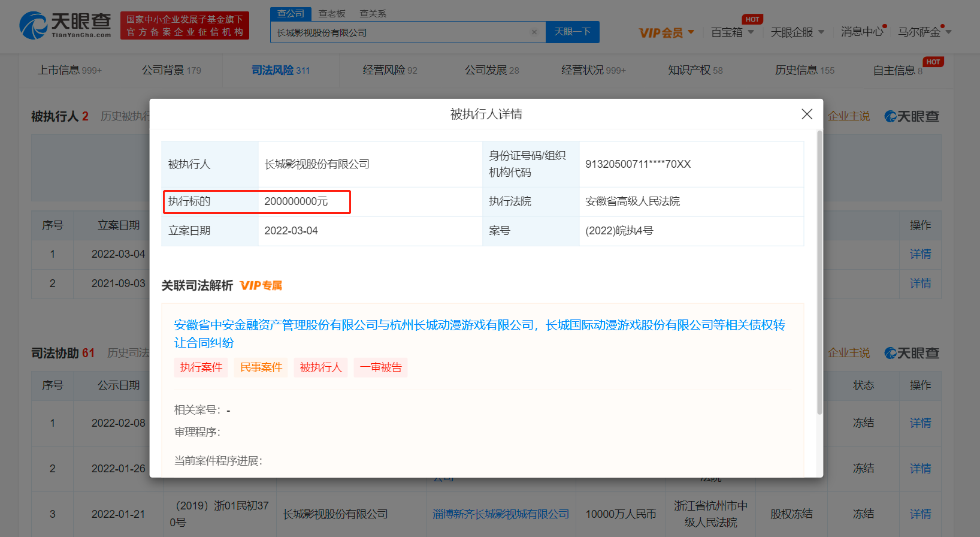
Task: Open 详情 for the 2022-02-08 judicial assistance row
Action: coord(920,423)
